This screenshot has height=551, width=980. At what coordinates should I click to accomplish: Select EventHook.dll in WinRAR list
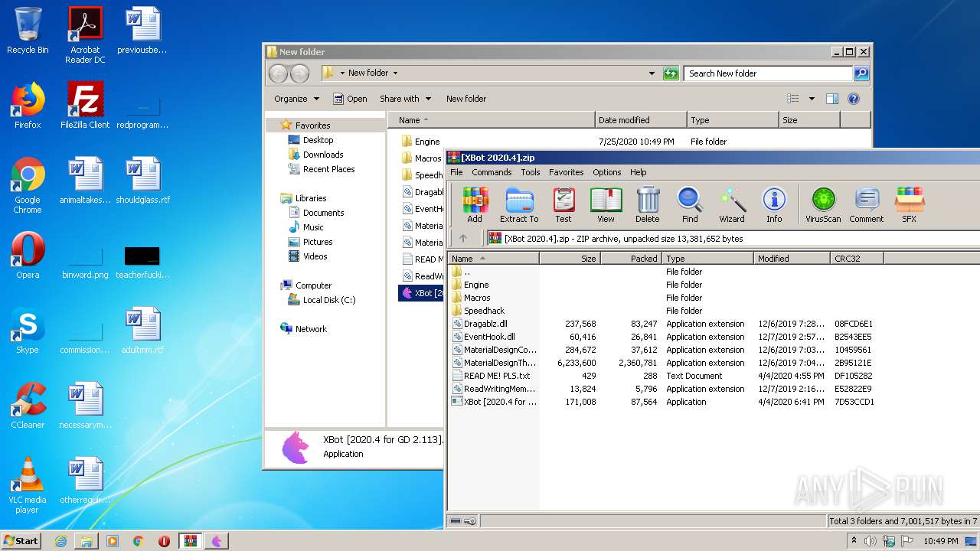pyautogui.click(x=489, y=337)
